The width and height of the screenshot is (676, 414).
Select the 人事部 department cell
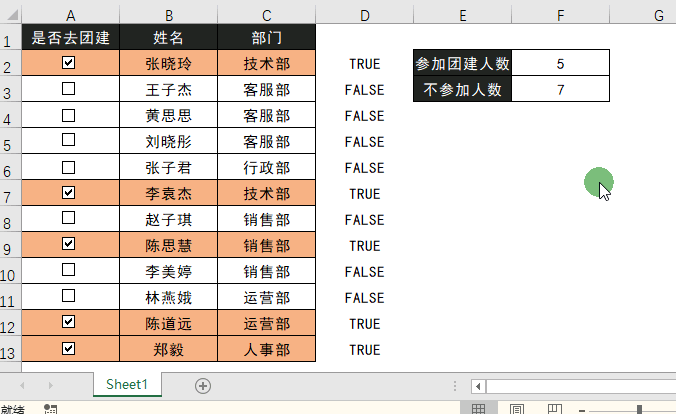tap(266, 349)
